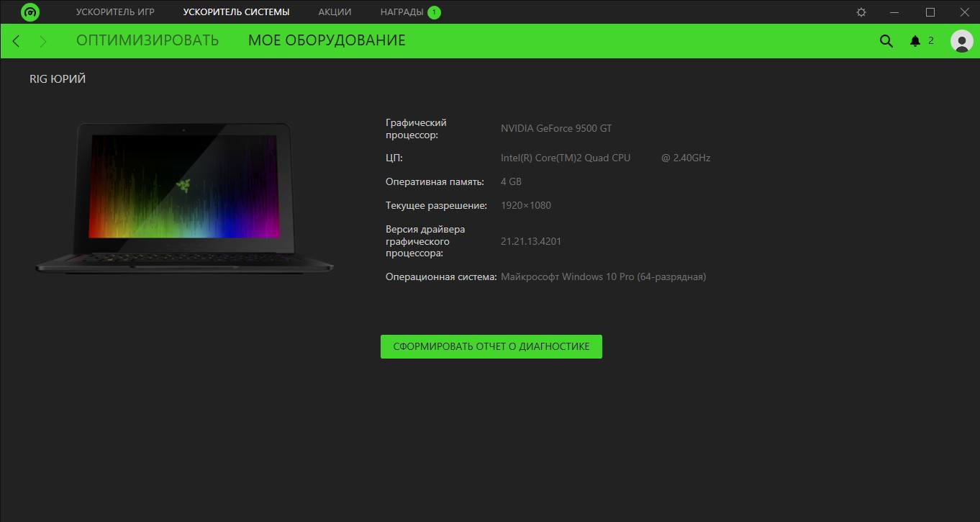Select the NVIDIA GeForce 9500 GT value
The height and width of the screenshot is (522, 980).
556,128
